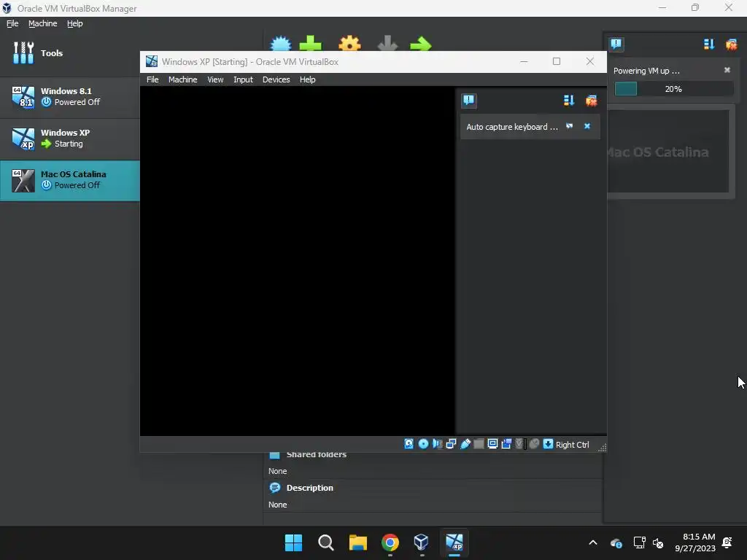Click clear all notifications icon in VM window
747x560 pixels.
point(591,100)
